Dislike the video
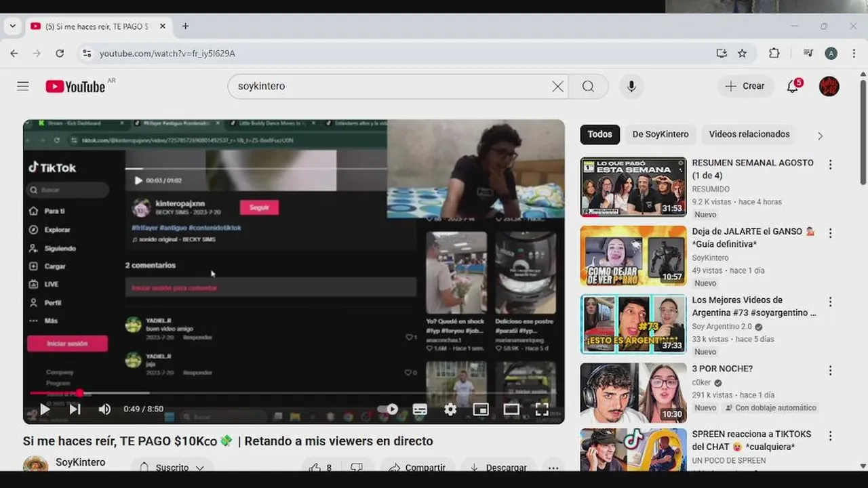Screen dimensions: 868x488 (357, 467)
